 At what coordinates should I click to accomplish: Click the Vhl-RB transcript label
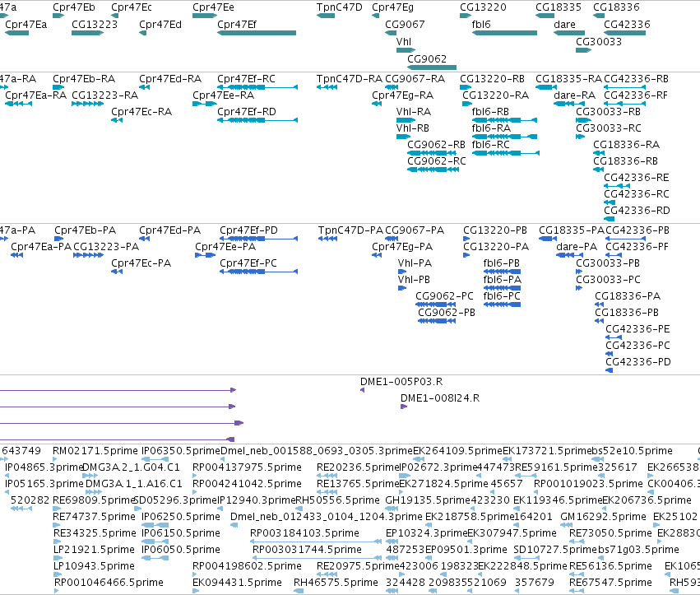tap(413, 128)
